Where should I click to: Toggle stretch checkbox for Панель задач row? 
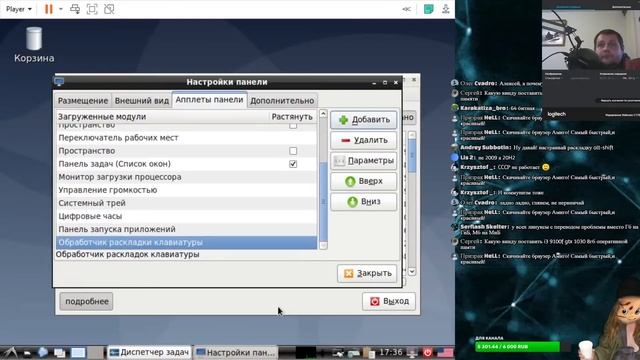(293, 164)
